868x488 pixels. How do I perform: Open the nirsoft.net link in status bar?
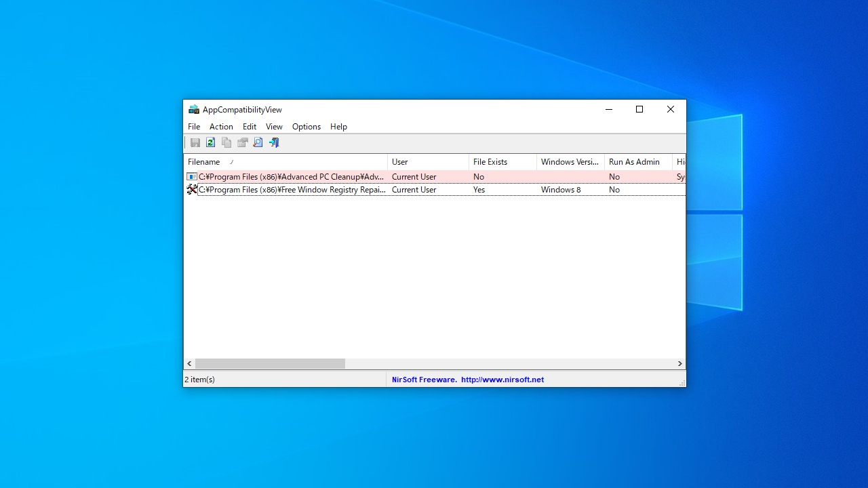[502, 380]
